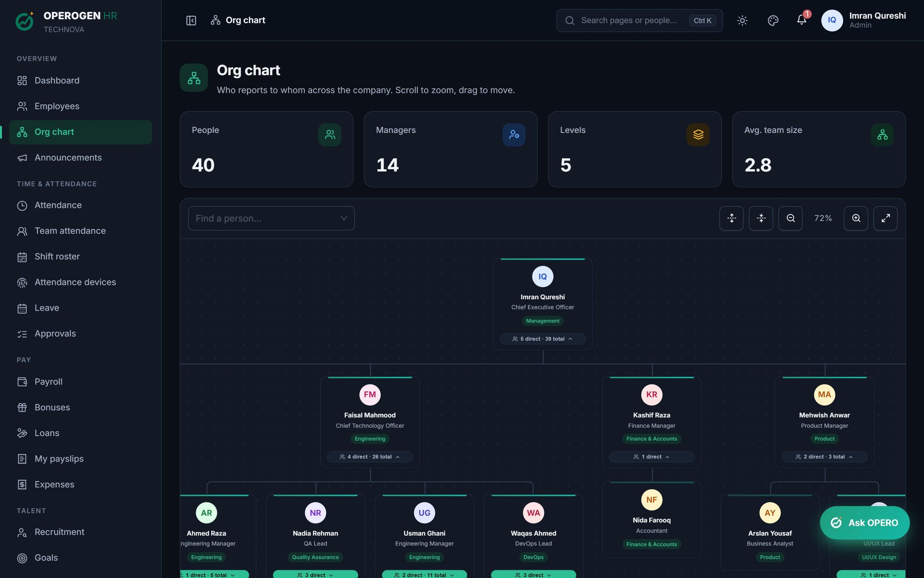Viewport: 924px width, 578px height.
Task: Expand Nadia Rehman's 3 direct reports
Action: click(x=315, y=575)
